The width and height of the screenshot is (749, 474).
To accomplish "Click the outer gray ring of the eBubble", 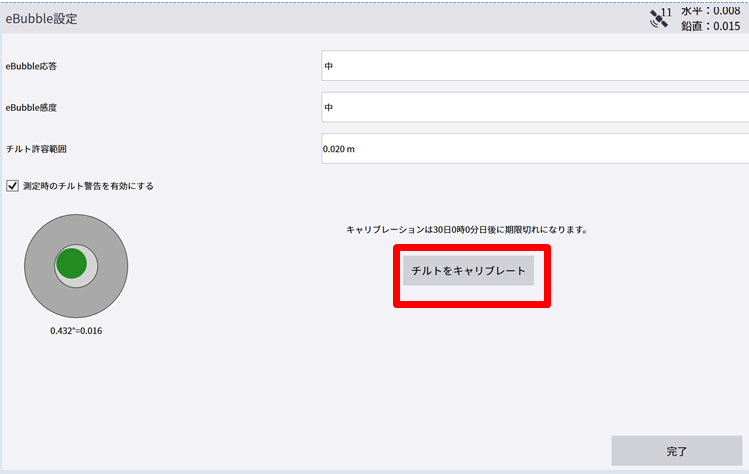I will tap(40, 265).
